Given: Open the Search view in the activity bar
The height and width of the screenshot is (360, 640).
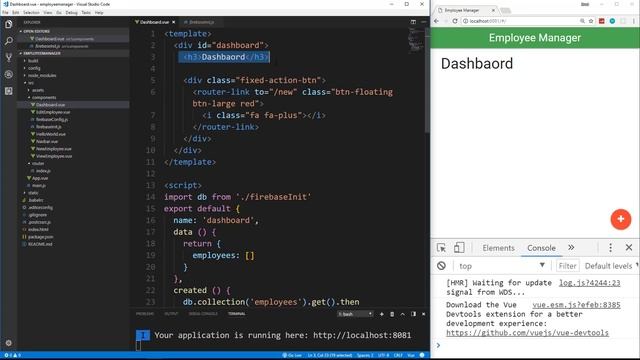Looking at the screenshot, I should [9, 41].
